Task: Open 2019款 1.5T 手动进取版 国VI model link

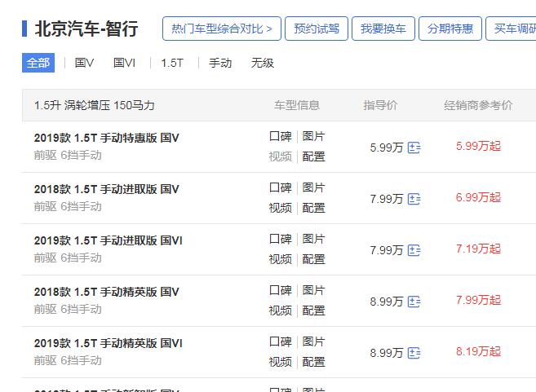Action: point(108,240)
